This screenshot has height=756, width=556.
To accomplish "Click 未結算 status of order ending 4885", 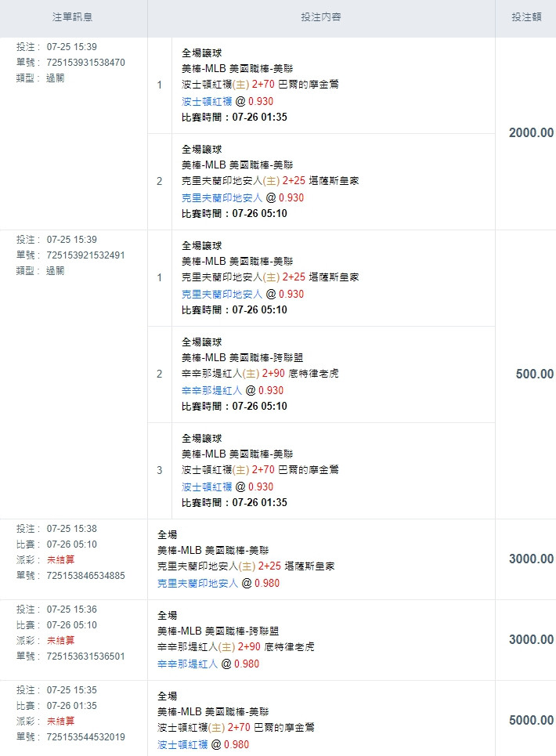I will point(61,560).
